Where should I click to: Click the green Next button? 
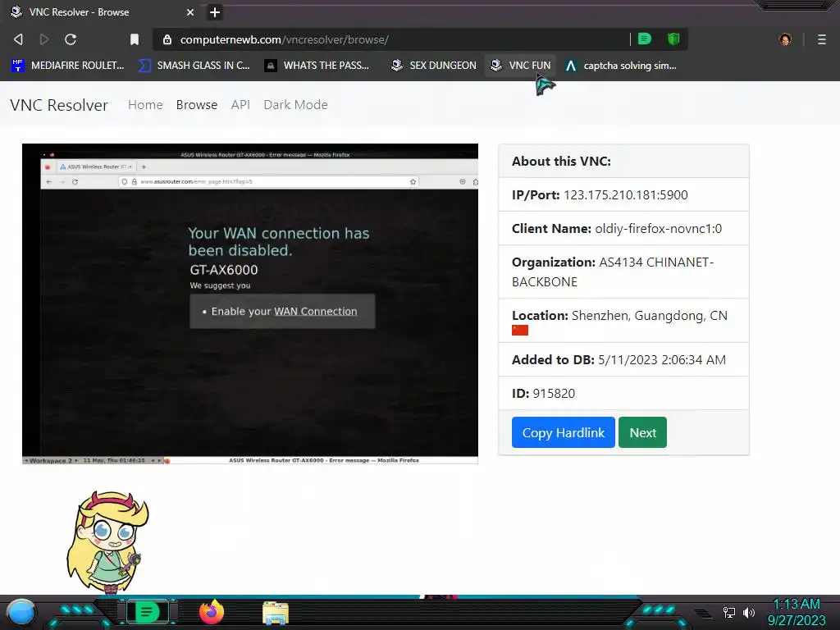pos(642,432)
